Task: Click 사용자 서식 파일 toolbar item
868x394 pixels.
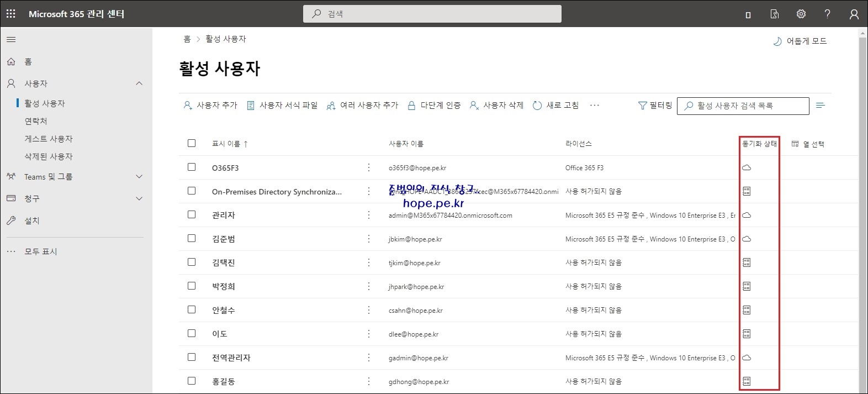Action: pyautogui.click(x=282, y=106)
